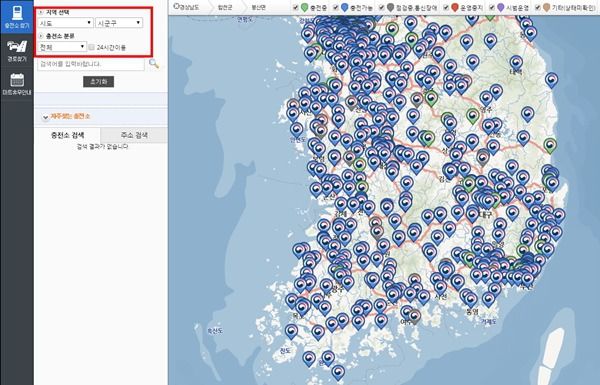
Task: Click the 충전소 분류 heading bullet
Action: tap(41, 36)
